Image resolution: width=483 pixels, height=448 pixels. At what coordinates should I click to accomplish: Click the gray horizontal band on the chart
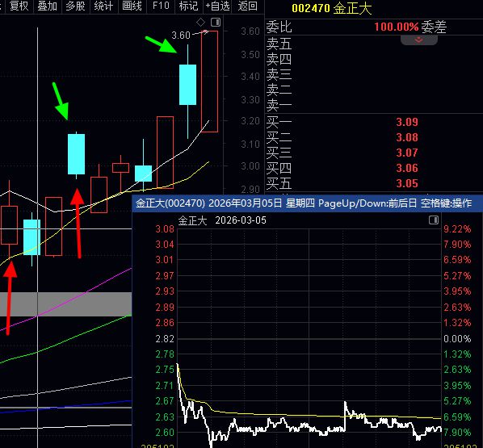tap(65, 304)
